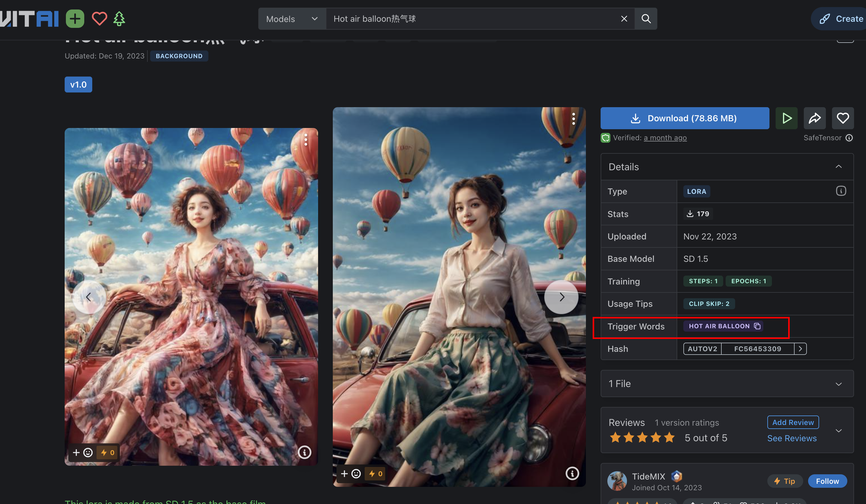The width and height of the screenshot is (866, 504).
Task: Click the share arrow icon
Action: click(x=815, y=118)
